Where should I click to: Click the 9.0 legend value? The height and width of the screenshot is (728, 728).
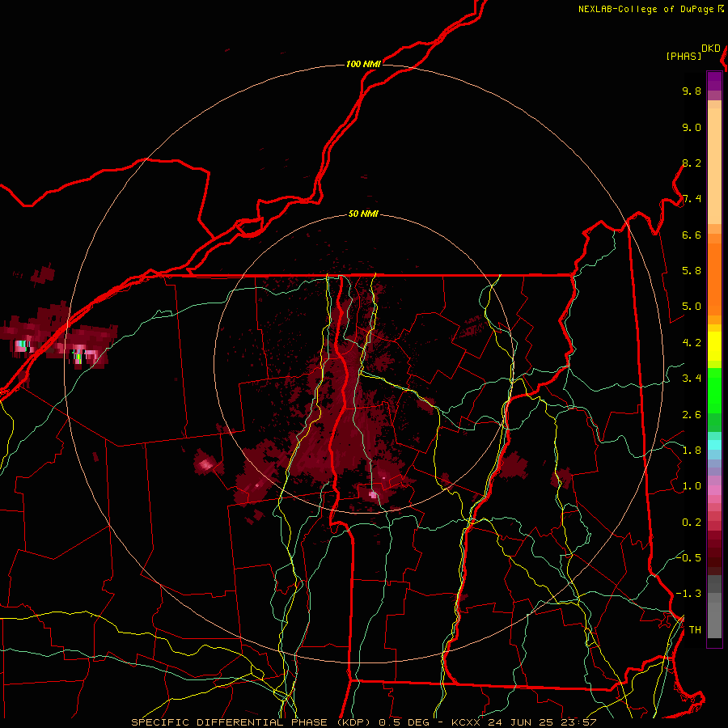[692, 128]
